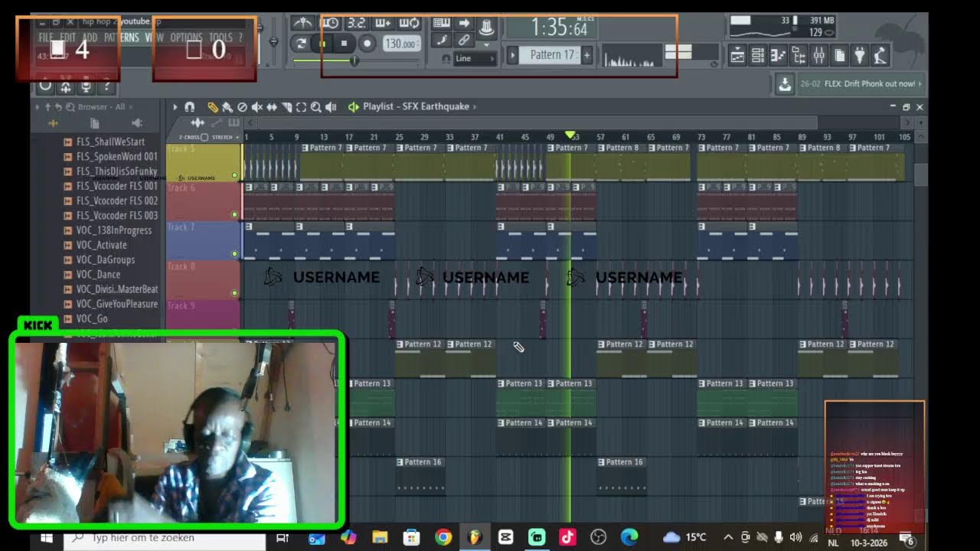Open TikTok from the taskbar
Viewport: 980px width, 551px height.
point(567,538)
